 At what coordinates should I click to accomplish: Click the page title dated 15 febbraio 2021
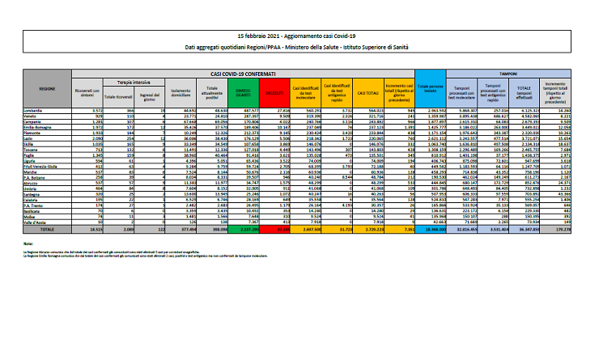pyautogui.click(x=299, y=37)
